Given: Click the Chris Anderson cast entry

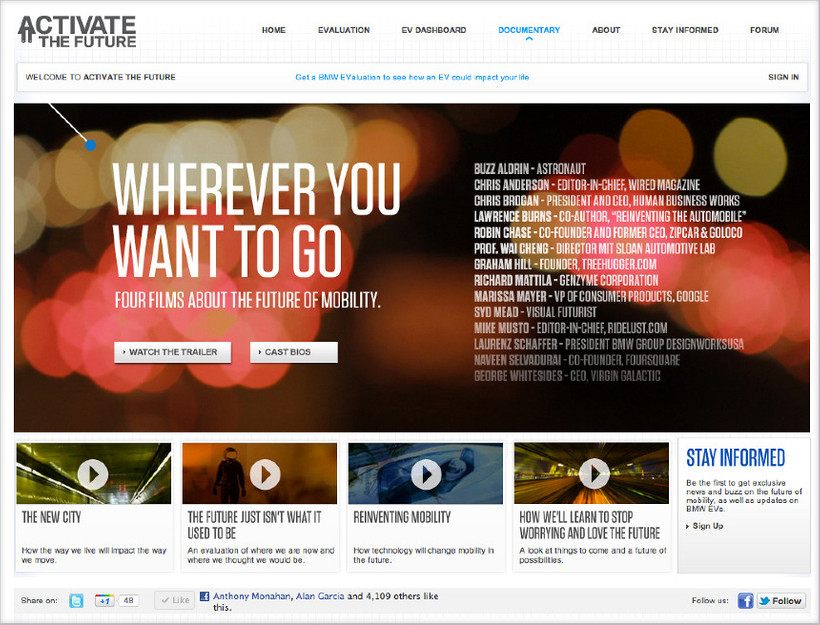Looking at the screenshot, I should [x=587, y=185].
